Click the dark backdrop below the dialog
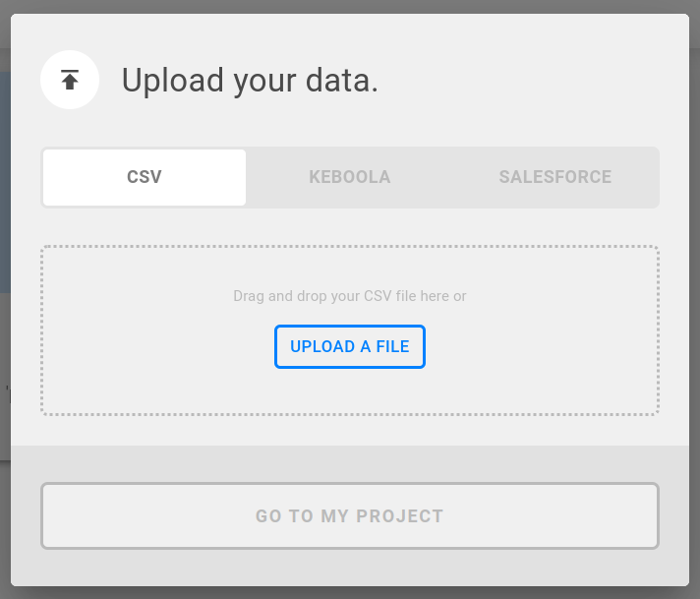 [x=350, y=593]
